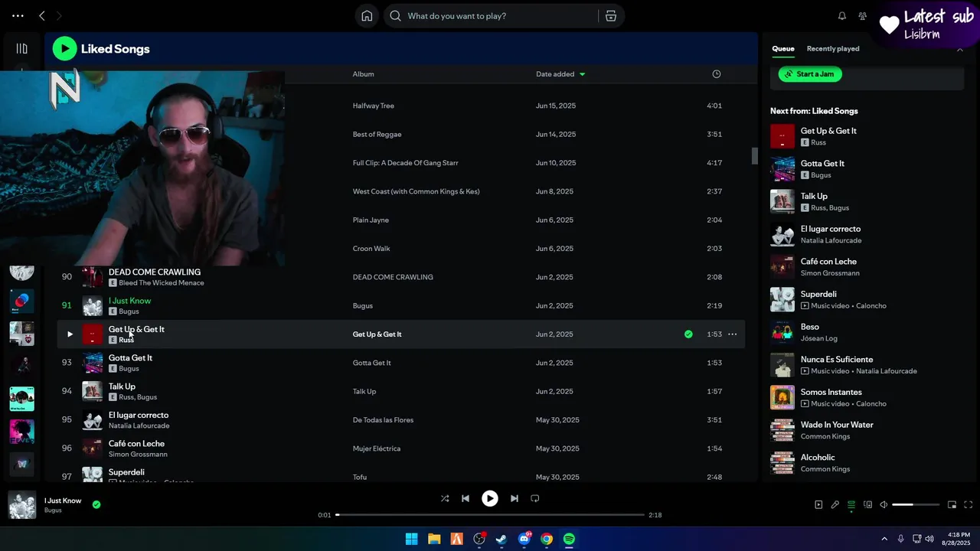Mute the Spotify volume speaker
980x551 pixels.
(884, 505)
